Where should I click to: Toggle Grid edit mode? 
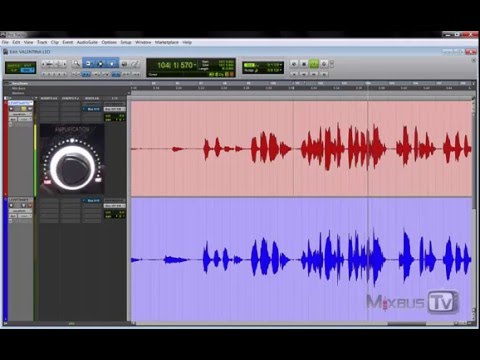(x=27, y=70)
